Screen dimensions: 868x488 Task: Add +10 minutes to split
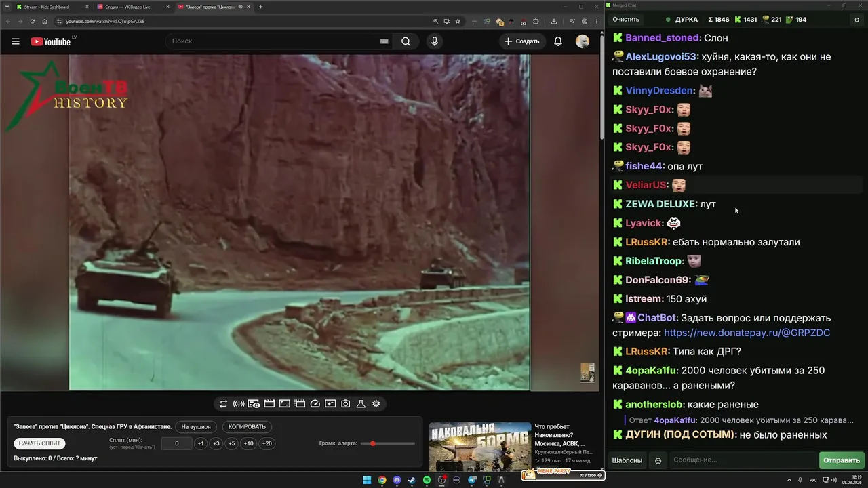pyautogui.click(x=249, y=443)
